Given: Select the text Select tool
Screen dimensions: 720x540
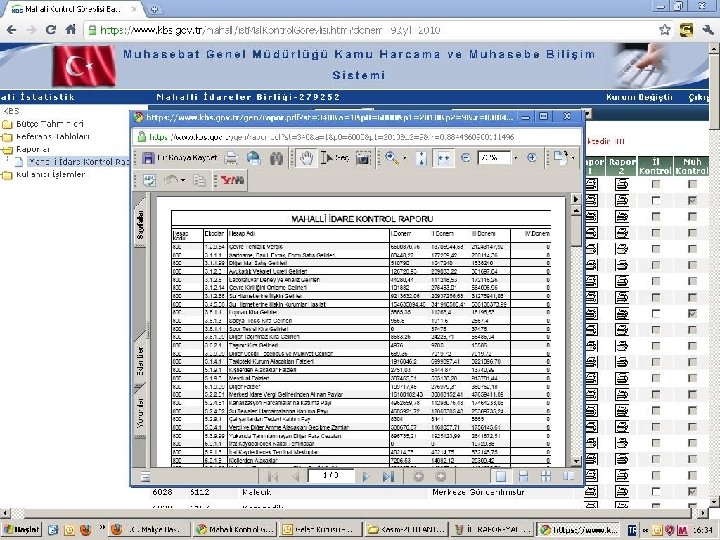Looking at the screenshot, I should click(334, 158).
